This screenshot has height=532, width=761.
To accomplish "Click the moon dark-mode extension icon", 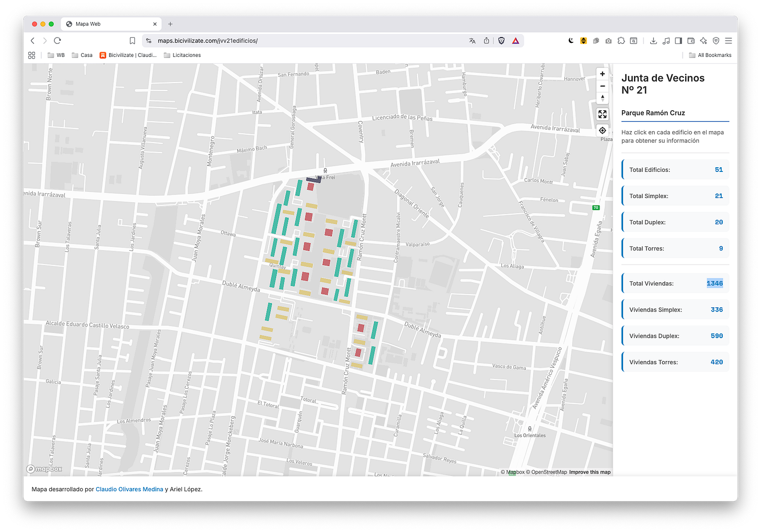I will tap(571, 41).
